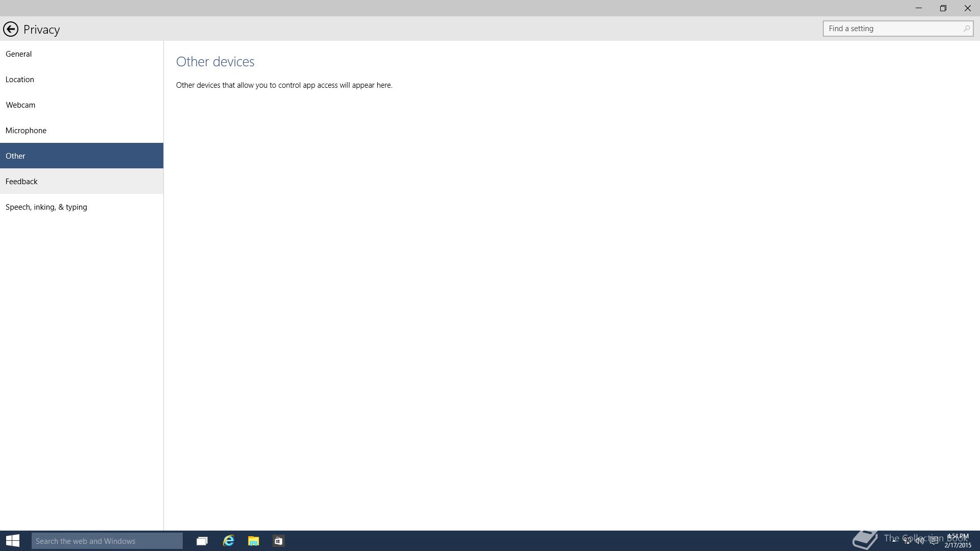Screen dimensions: 980x551
Task: Open the General privacy section
Action: (x=82, y=54)
